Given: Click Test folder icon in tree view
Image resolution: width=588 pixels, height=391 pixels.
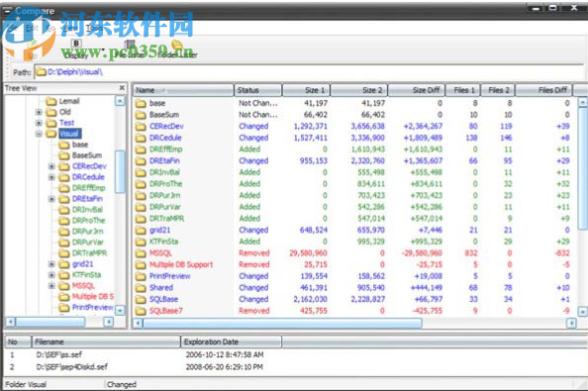Looking at the screenshot, I should tap(51, 123).
